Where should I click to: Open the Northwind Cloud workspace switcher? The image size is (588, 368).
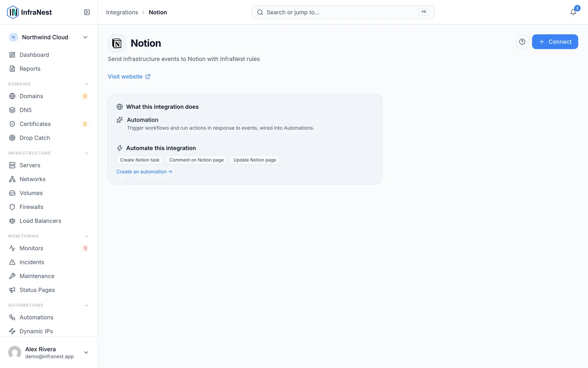click(x=49, y=37)
